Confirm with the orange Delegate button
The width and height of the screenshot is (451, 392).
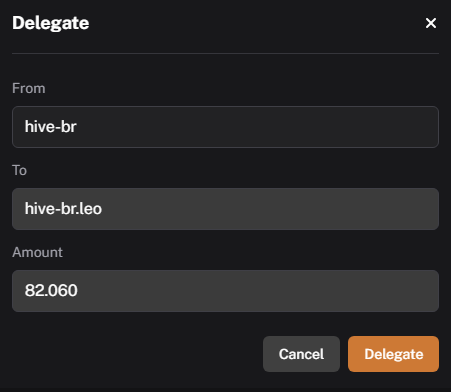tap(393, 354)
